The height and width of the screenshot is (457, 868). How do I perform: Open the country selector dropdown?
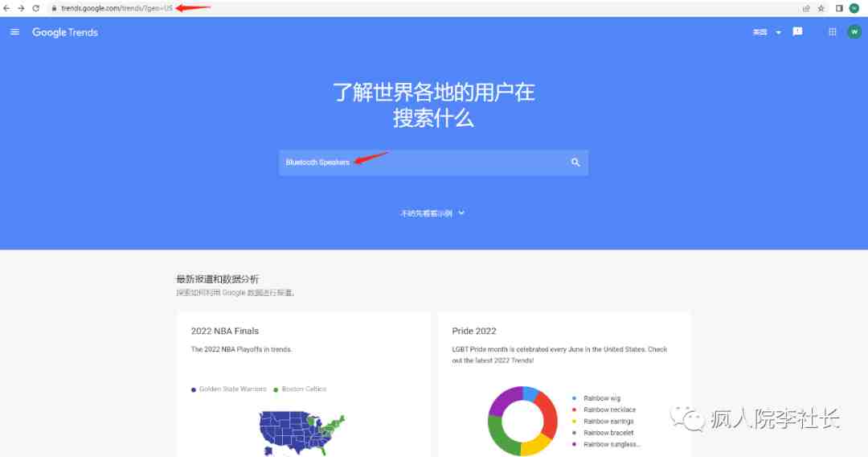767,32
